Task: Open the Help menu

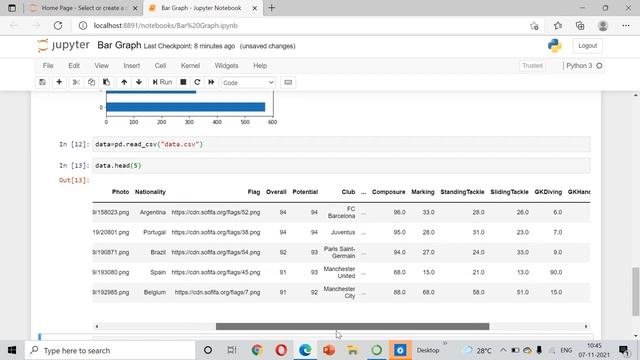Action: tap(260, 66)
